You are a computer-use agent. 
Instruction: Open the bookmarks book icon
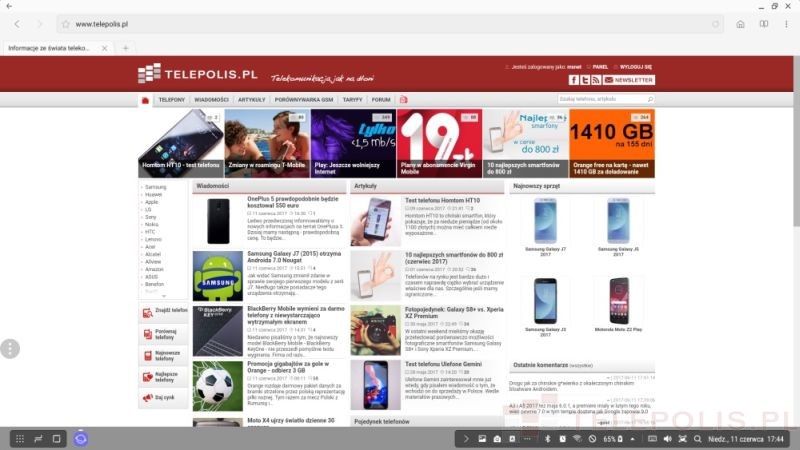pyautogui.click(x=764, y=24)
